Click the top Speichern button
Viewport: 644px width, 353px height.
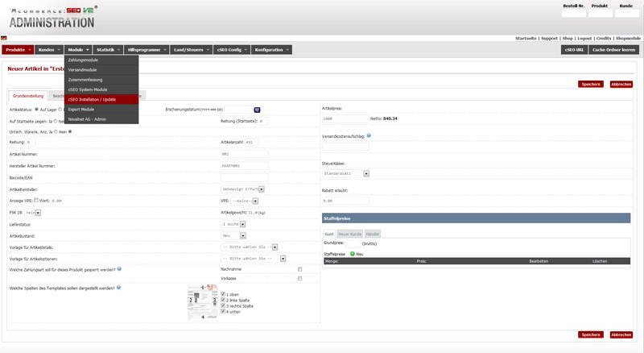(x=590, y=84)
